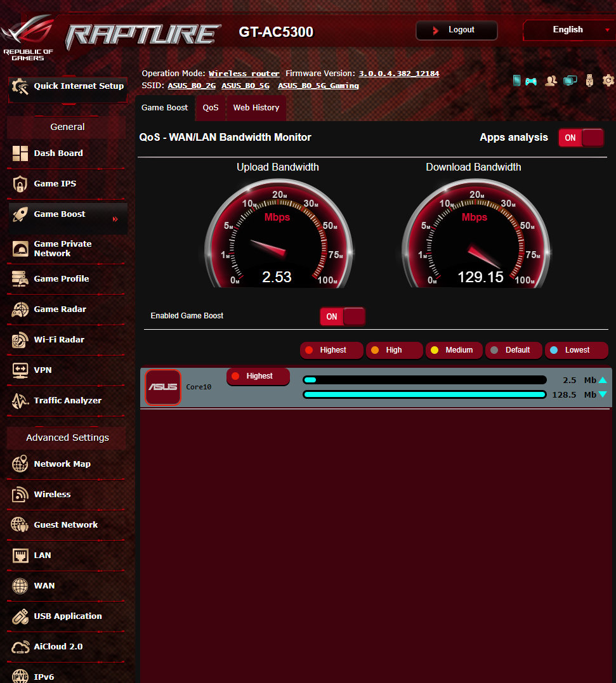Open the ASUS_B0_5G SSID link
This screenshot has height=683, width=616.
[x=246, y=86]
